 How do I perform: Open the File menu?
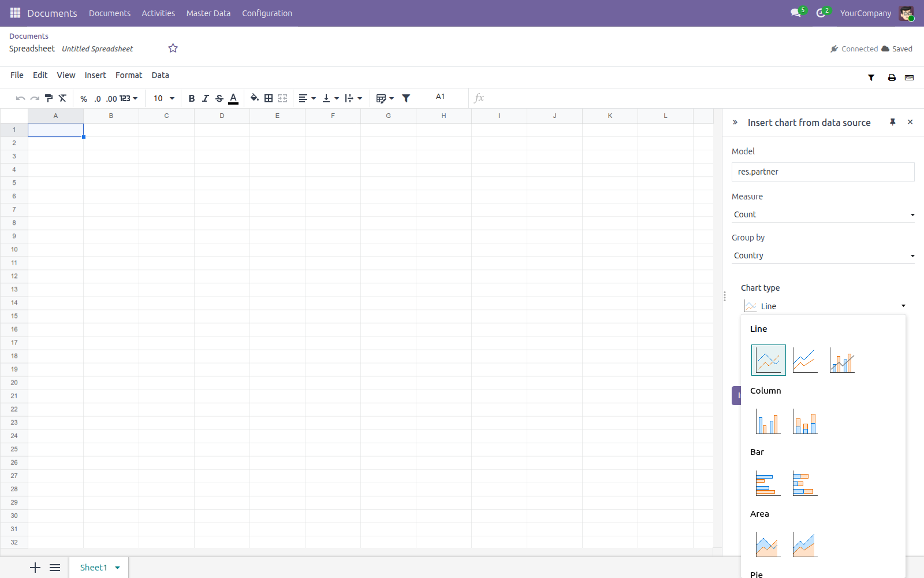tap(17, 75)
